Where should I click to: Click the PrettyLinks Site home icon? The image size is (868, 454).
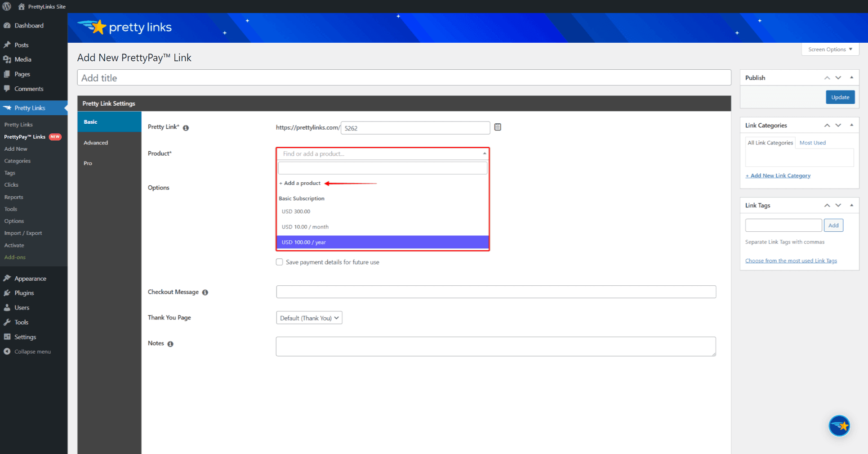(21, 6)
